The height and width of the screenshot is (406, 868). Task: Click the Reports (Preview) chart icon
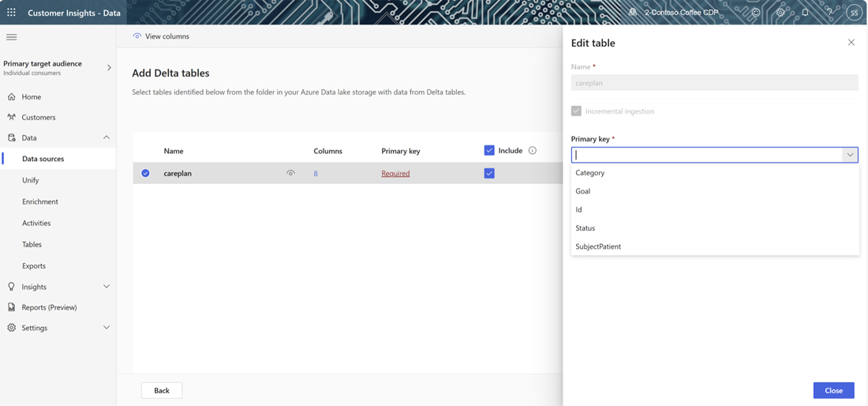(11, 307)
